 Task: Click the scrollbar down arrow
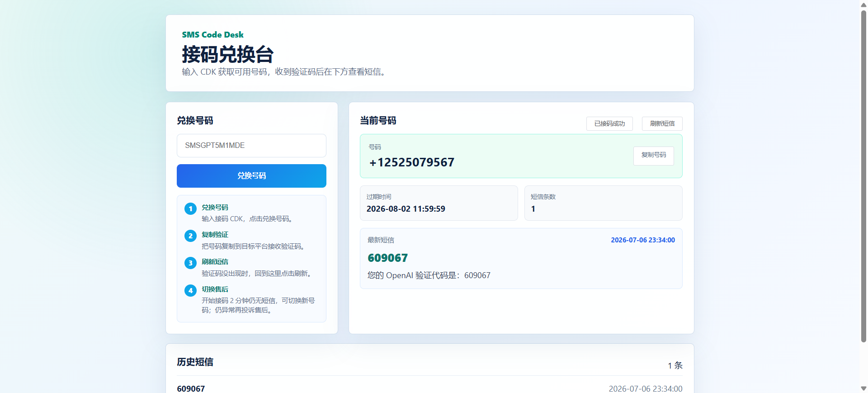click(863, 388)
